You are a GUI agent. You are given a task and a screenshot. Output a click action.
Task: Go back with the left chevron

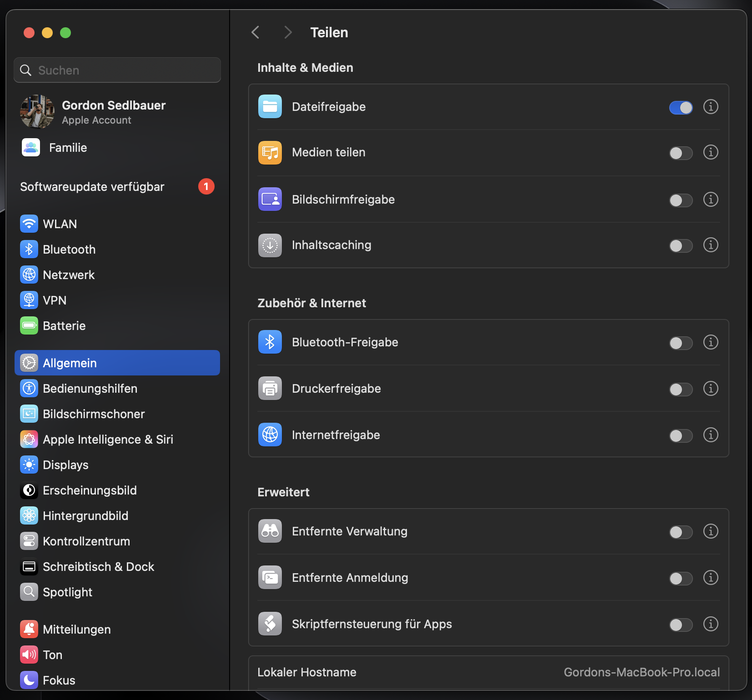coord(256,32)
